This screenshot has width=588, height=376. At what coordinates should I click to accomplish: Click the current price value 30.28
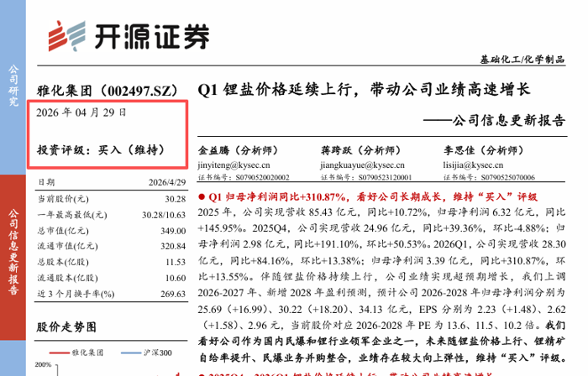[176, 199]
